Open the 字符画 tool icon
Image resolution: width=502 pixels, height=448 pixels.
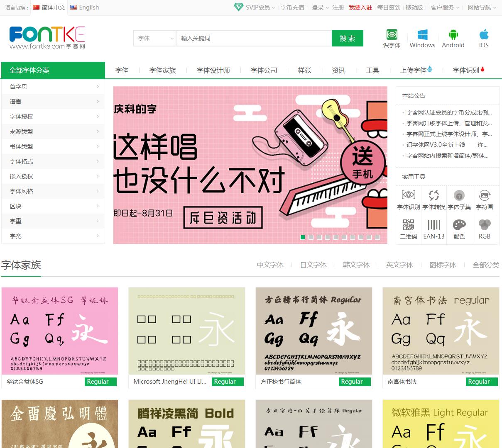485,195
